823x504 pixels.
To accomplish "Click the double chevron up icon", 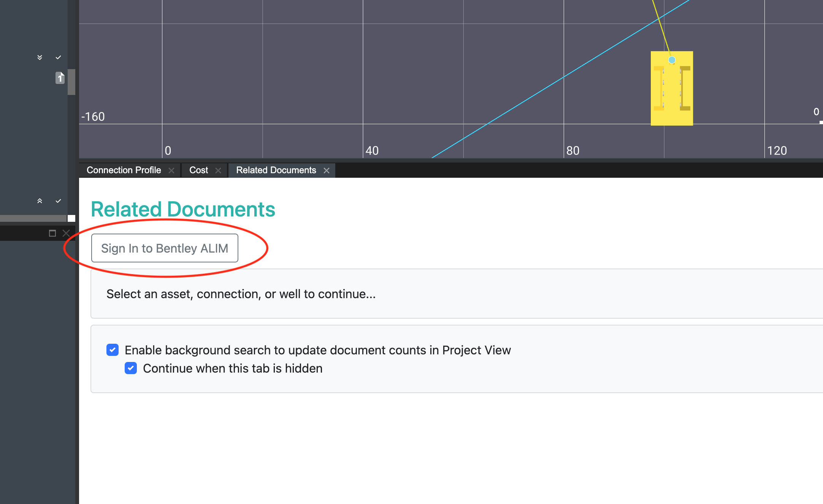I will [x=40, y=201].
